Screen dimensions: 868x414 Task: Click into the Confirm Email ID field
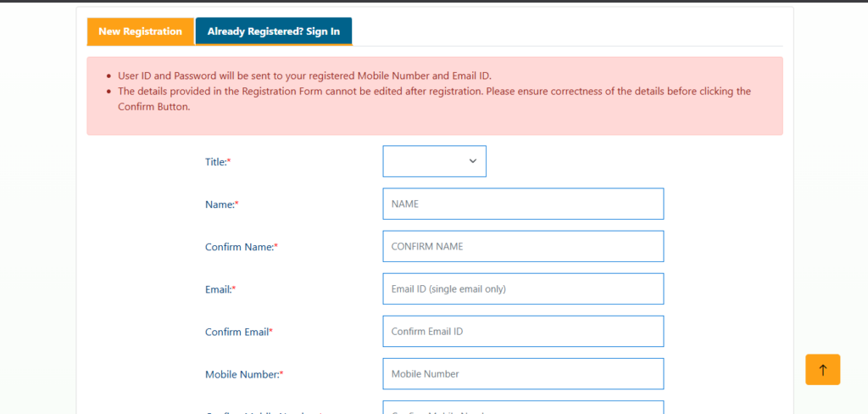tap(523, 331)
